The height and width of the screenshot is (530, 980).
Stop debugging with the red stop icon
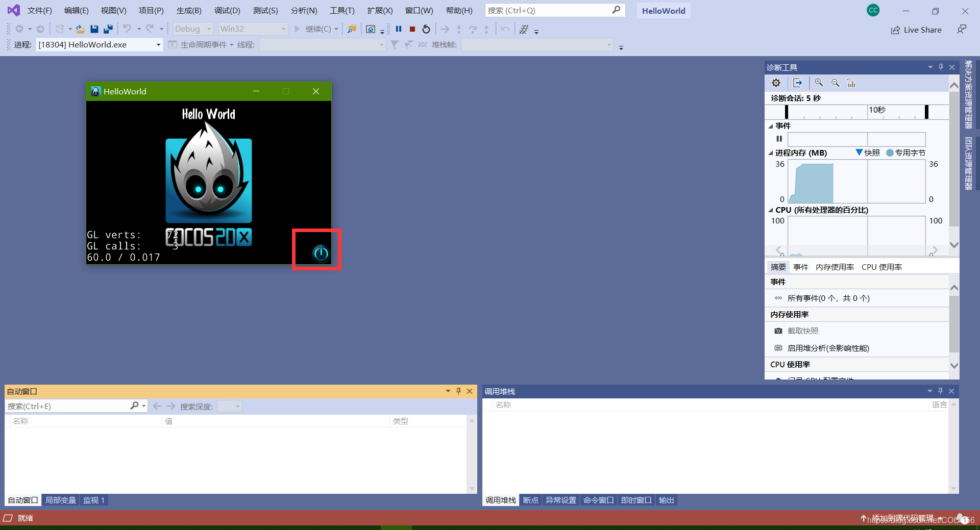(x=412, y=29)
